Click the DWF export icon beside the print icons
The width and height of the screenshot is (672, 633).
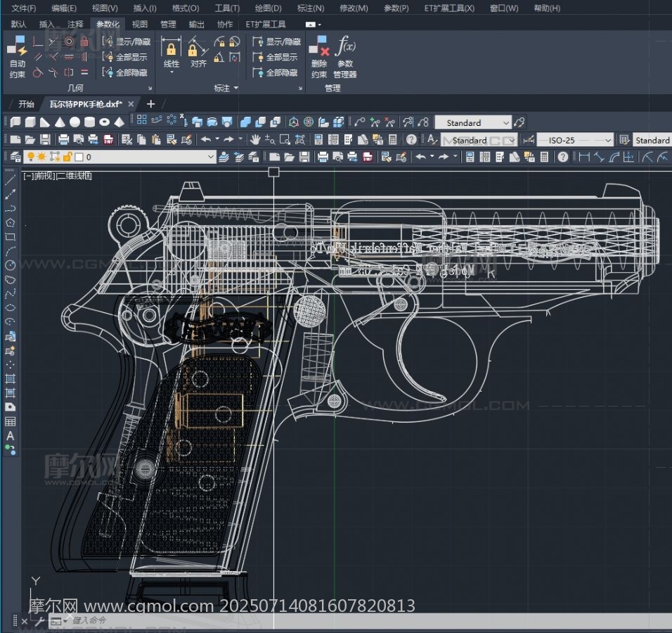tap(108, 139)
